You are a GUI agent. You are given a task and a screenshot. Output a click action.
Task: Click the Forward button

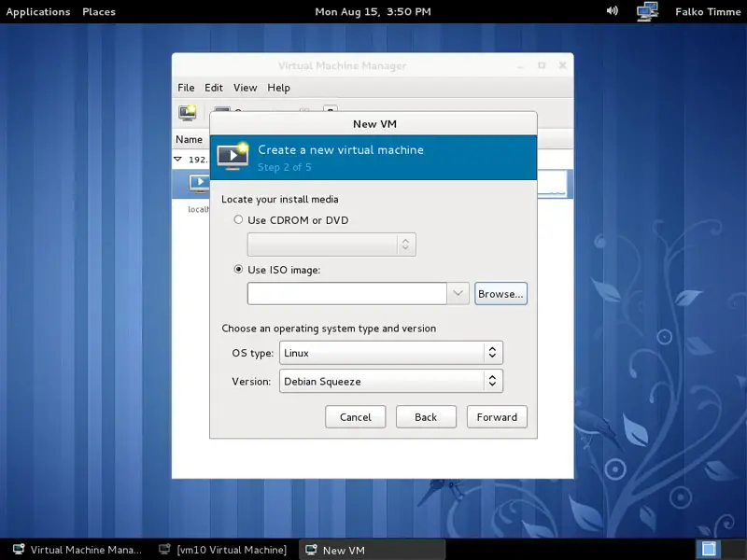tap(497, 416)
